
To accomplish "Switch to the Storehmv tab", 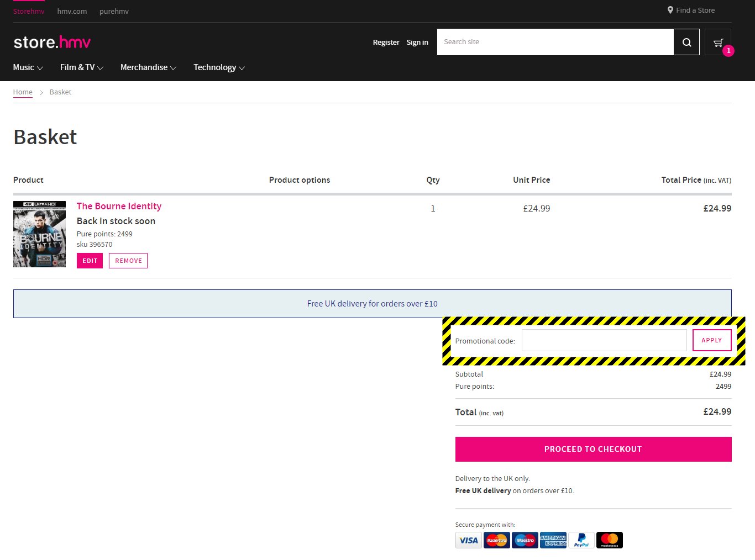I will point(29,11).
